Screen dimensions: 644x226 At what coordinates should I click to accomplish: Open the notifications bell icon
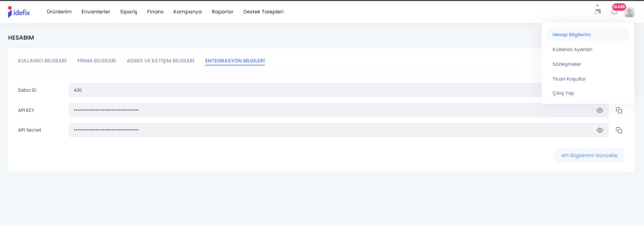614,12
